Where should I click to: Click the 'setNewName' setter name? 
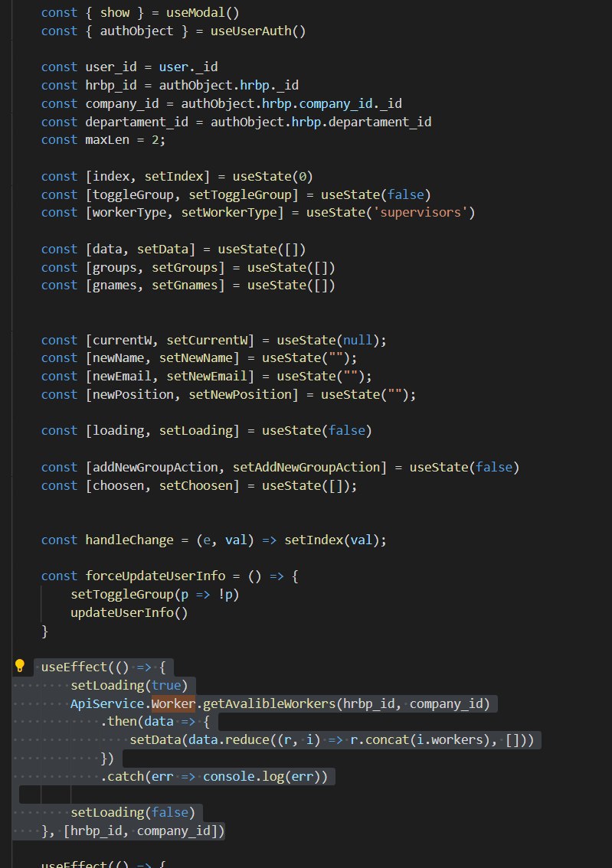(x=195, y=357)
